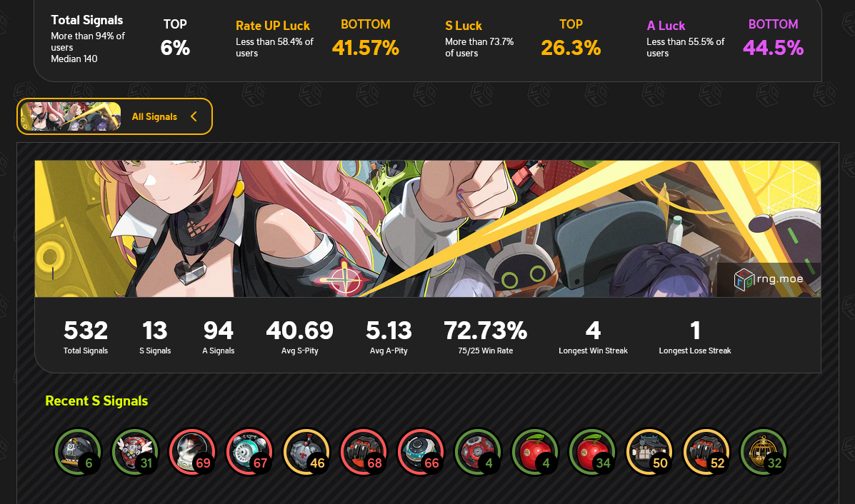The image size is (855, 504).
Task: Click the A Luck BOTTOM 44.5% value
Action: click(773, 48)
